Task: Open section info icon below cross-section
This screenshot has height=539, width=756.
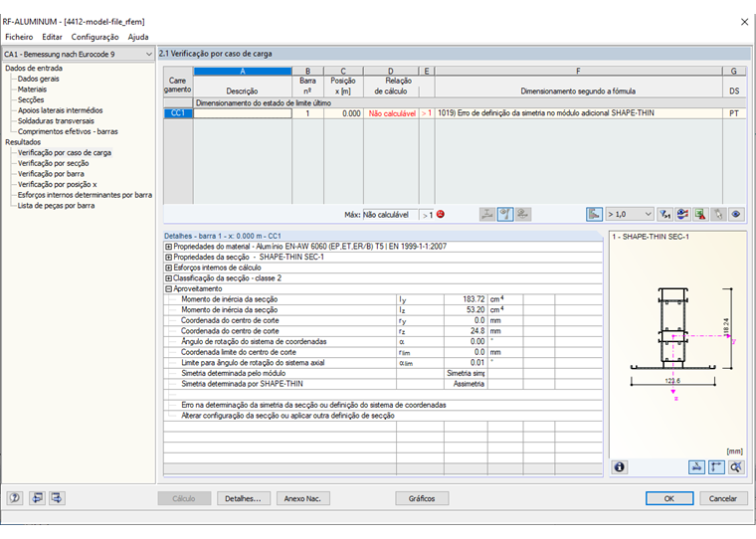Action: click(x=620, y=466)
